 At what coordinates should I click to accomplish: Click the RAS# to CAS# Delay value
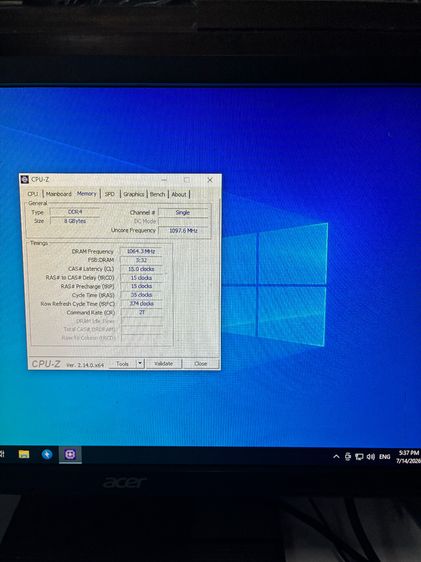pos(141,277)
